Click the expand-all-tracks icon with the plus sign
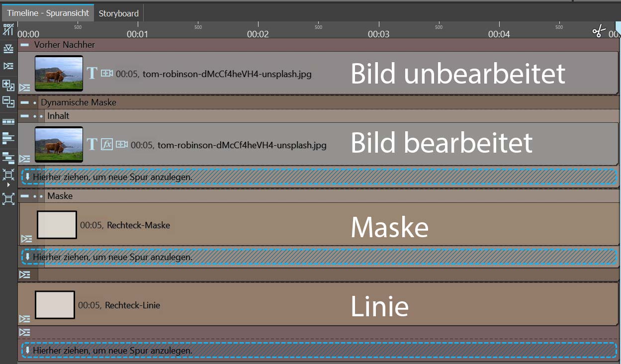Viewport: 621px width, 364px height. (x=8, y=85)
